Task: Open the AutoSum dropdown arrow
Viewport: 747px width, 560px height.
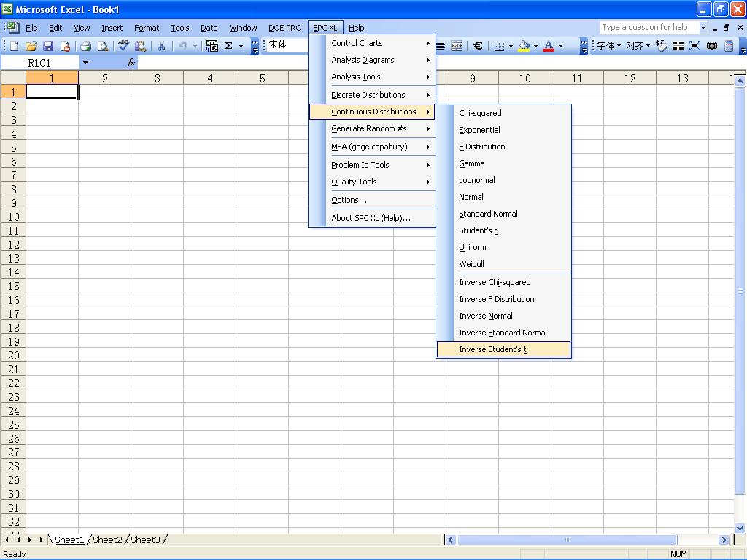Action: pyautogui.click(x=241, y=46)
